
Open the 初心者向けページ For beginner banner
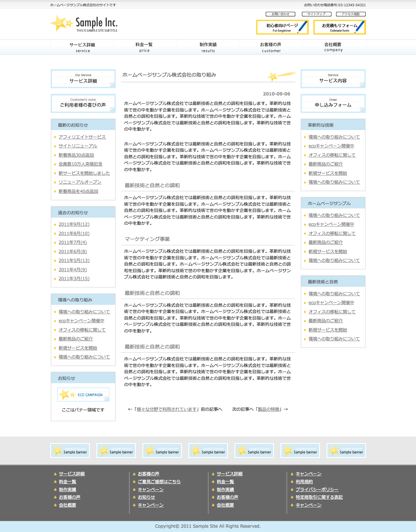coord(282,27)
